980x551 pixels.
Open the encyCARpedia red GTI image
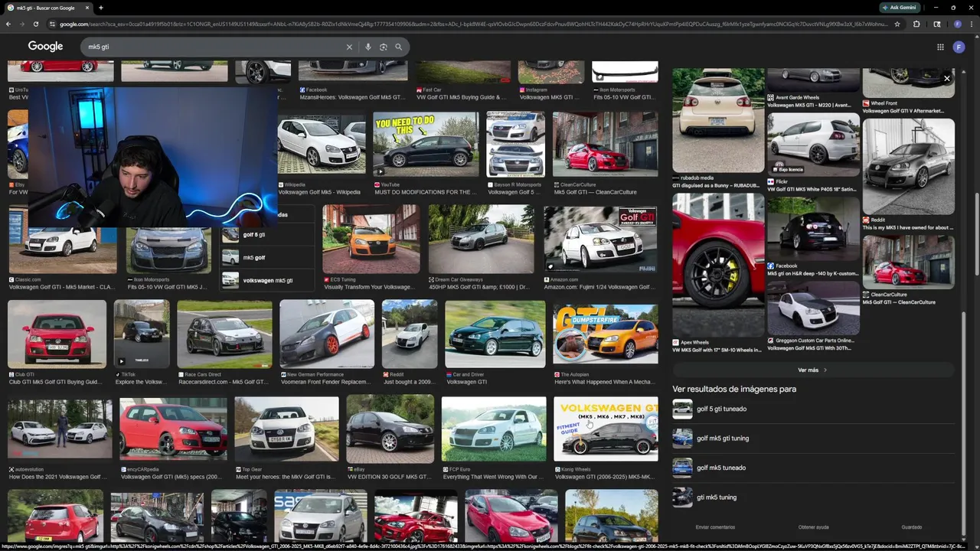[x=173, y=429]
